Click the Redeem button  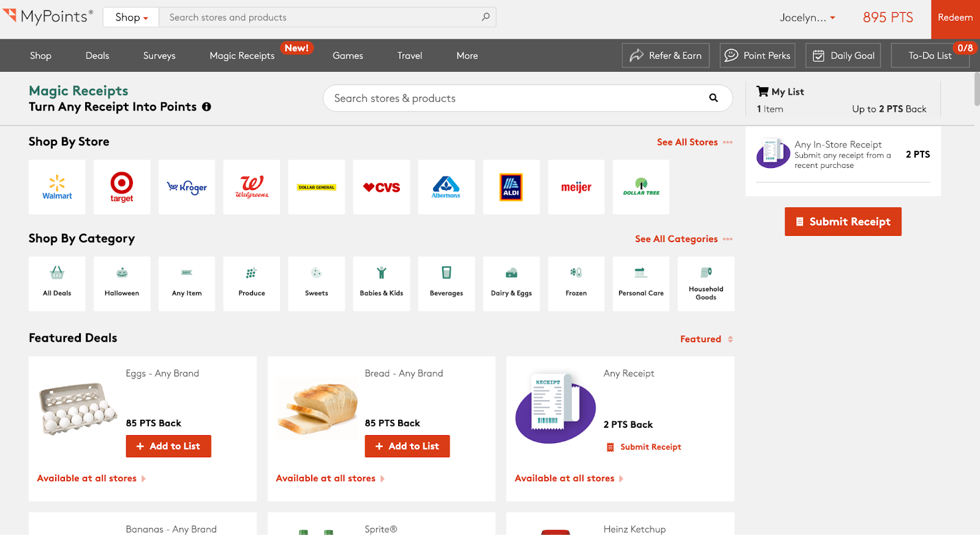[956, 19]
